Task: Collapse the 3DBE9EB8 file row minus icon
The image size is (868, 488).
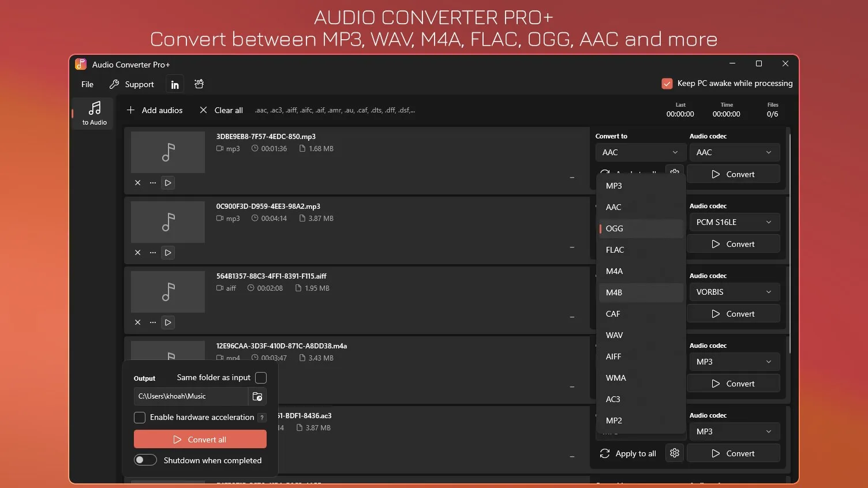Action: click(x=572, y=178)
